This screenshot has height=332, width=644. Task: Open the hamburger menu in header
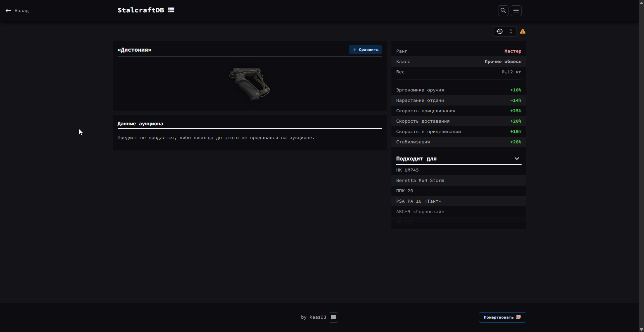[x=516, y=11]
